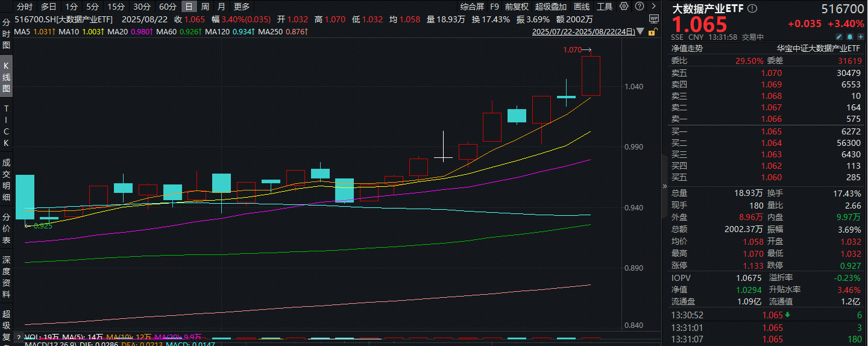The height and width of the screenshot is (346, 868).
Task: Click the WP icon below toolbar
Action: coord(653,19)
